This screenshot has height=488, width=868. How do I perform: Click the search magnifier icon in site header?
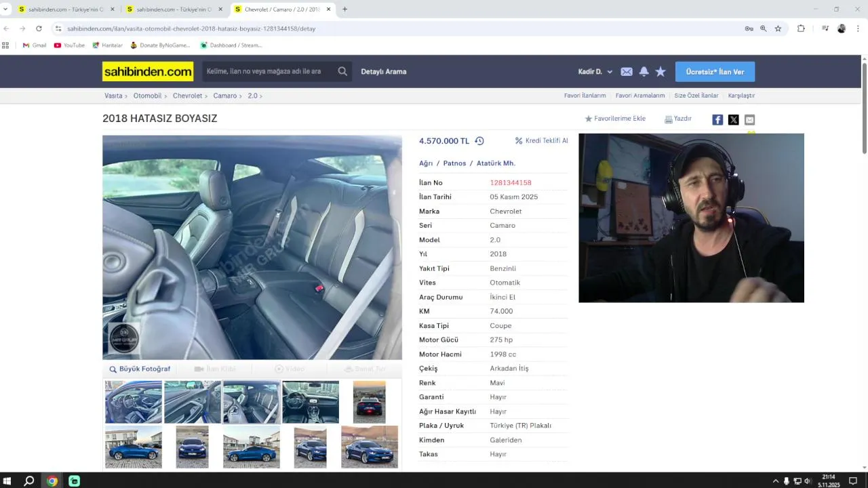click(342, 71)
